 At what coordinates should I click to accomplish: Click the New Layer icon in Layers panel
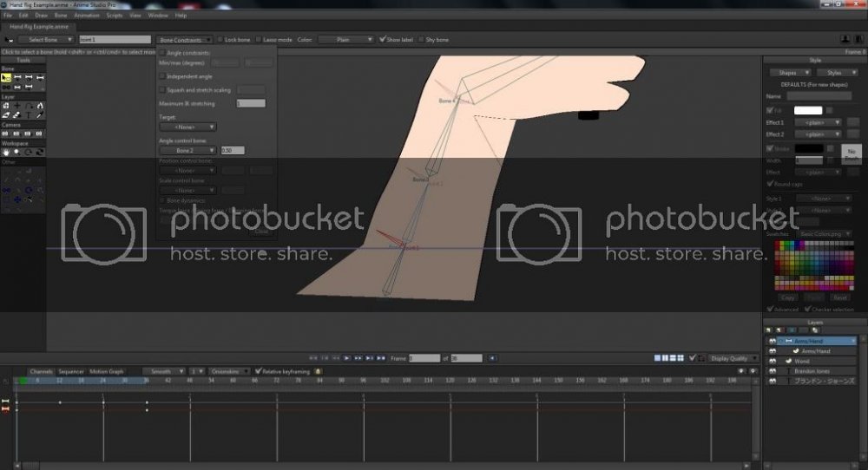769,330
